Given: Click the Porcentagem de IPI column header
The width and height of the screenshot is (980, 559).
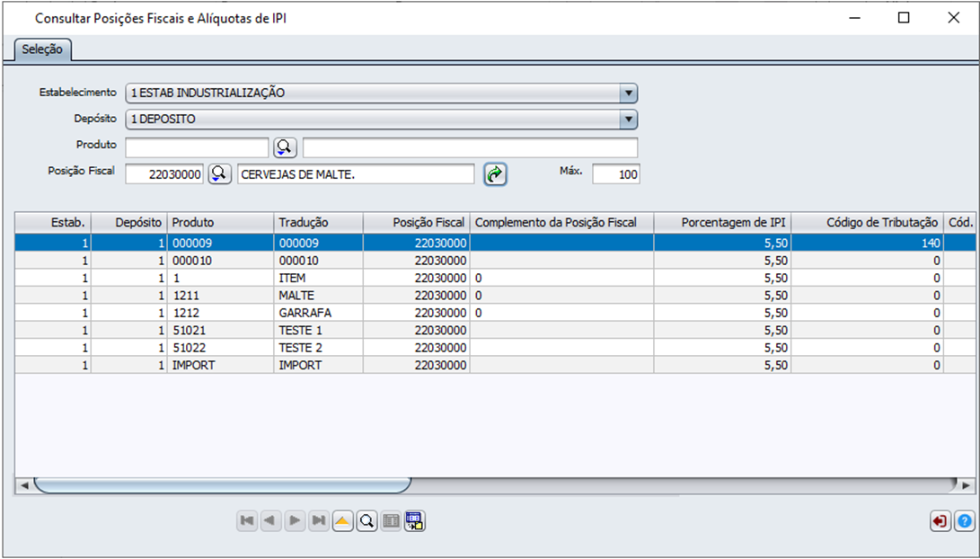Looking at the screenshot, I should pos(722,223).
